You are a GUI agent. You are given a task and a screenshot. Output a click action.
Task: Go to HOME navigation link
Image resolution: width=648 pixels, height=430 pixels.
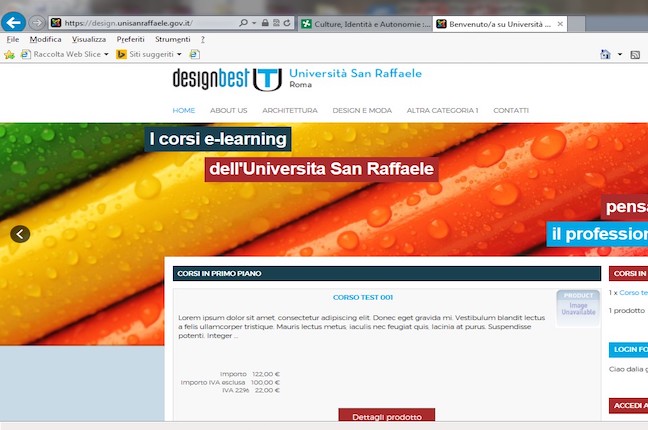click(184, 110)
